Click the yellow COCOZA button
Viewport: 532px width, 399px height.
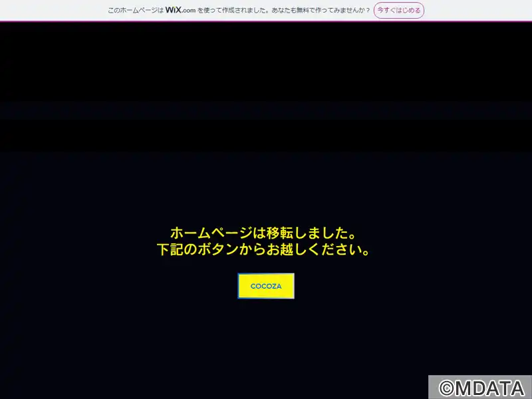pyautogui.click(x=266, y=286)
